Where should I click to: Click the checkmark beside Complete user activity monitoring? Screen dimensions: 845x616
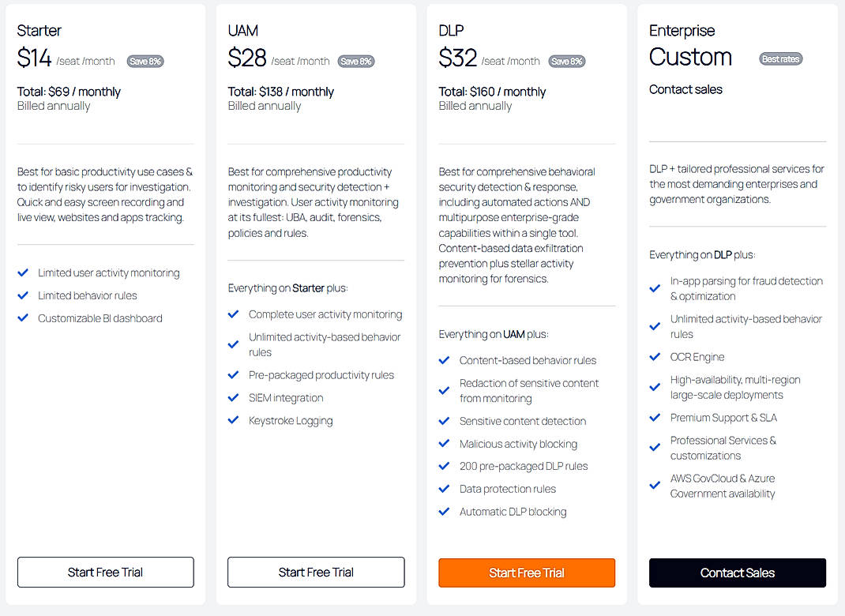[234, 314]
